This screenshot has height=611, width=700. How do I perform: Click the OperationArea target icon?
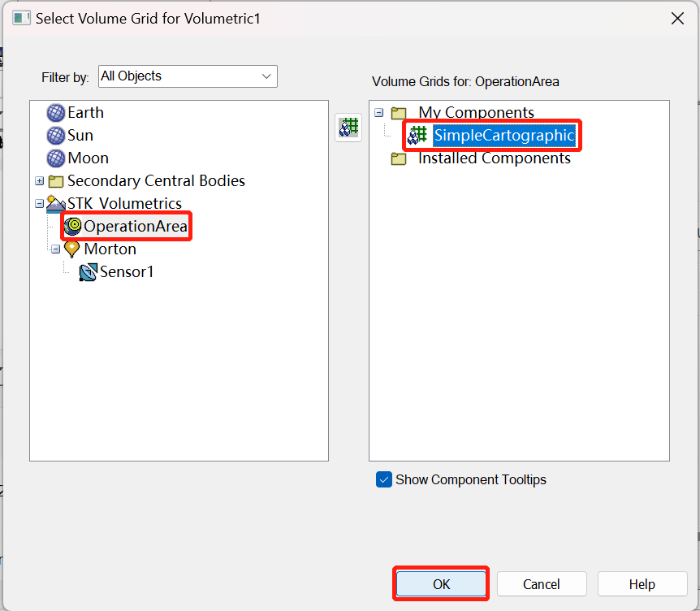[73, 227]
